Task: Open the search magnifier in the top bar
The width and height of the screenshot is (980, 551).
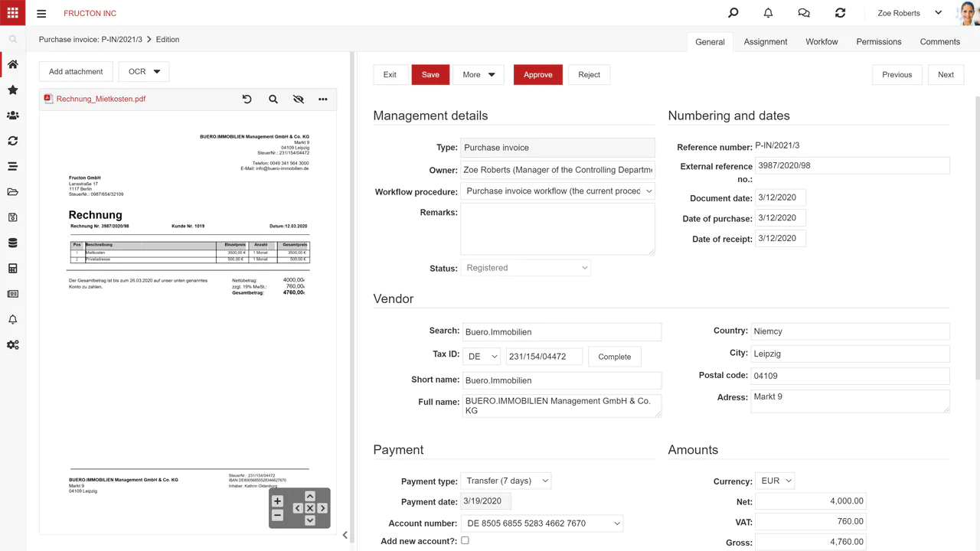Action: click(x=733, y=12)
